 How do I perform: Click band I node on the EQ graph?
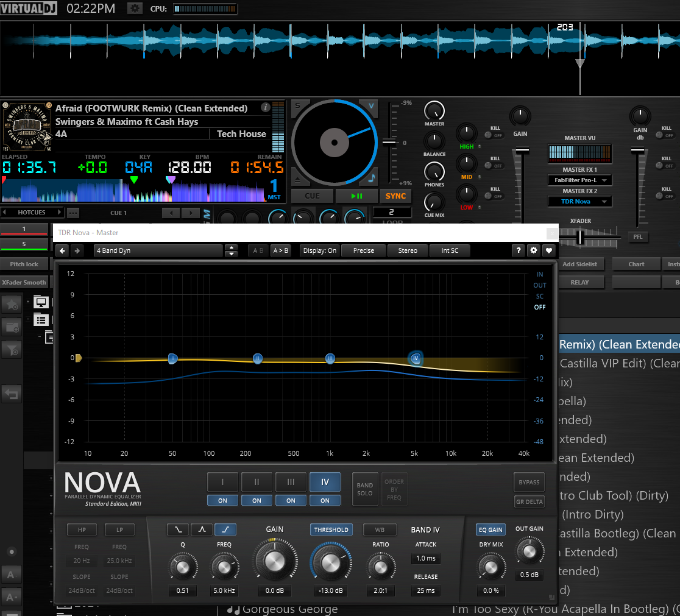[x=172, y=358]
